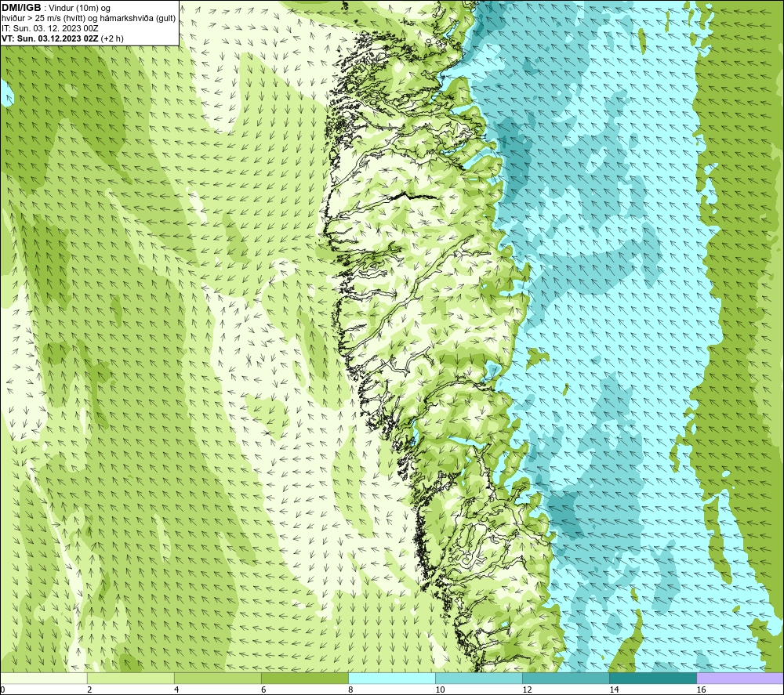Click the 0–2 m/s palest legend swatch
784x695 pixels.
tap(44, 678)
